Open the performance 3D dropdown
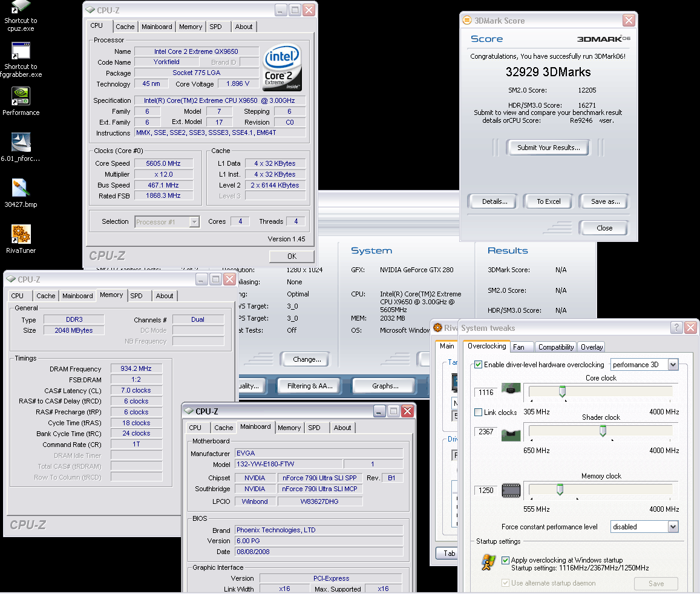The width and height of the screenshot is (700, 594). tap(672, 365)
